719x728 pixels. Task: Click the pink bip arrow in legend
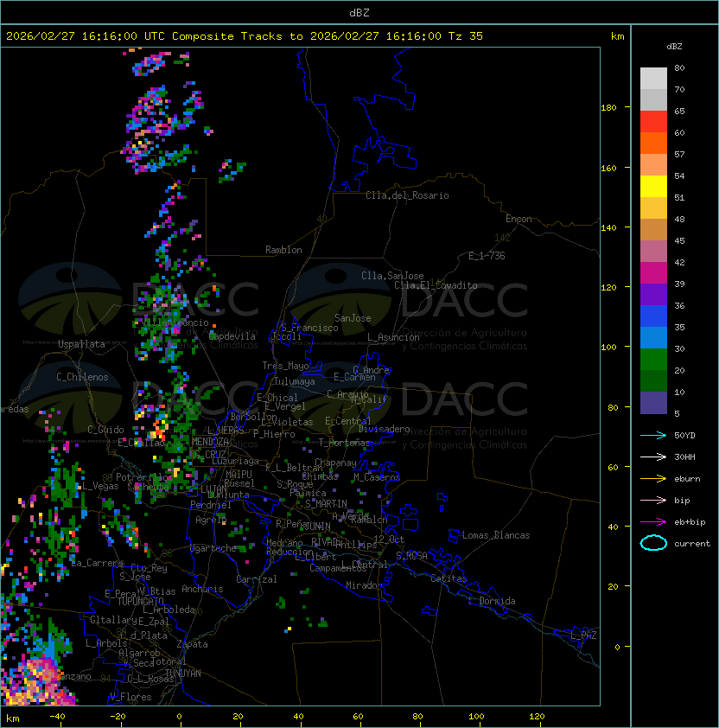click(x=653, y=500)
